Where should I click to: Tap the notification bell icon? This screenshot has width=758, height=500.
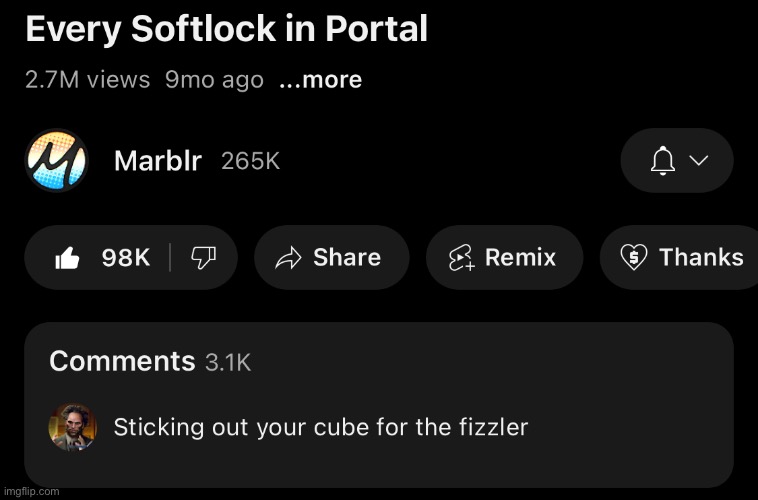tap(663, 161)
